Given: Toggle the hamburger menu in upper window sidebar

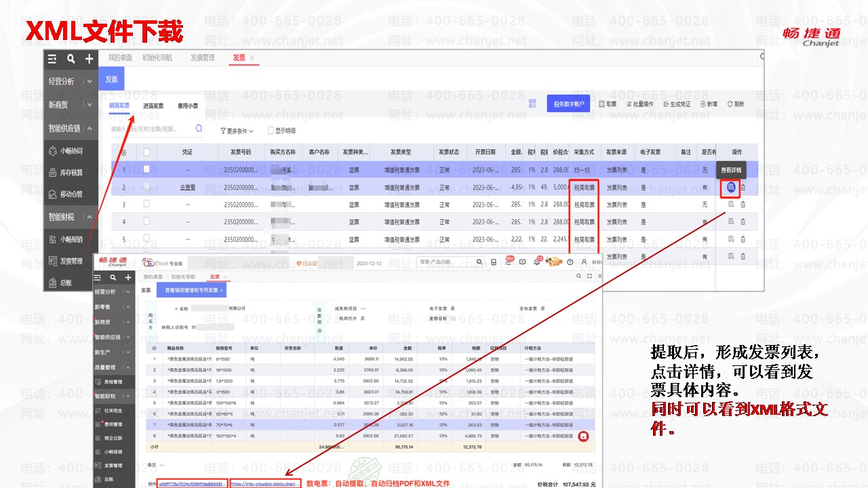Looking at the screenshot, I should (52, 59).
